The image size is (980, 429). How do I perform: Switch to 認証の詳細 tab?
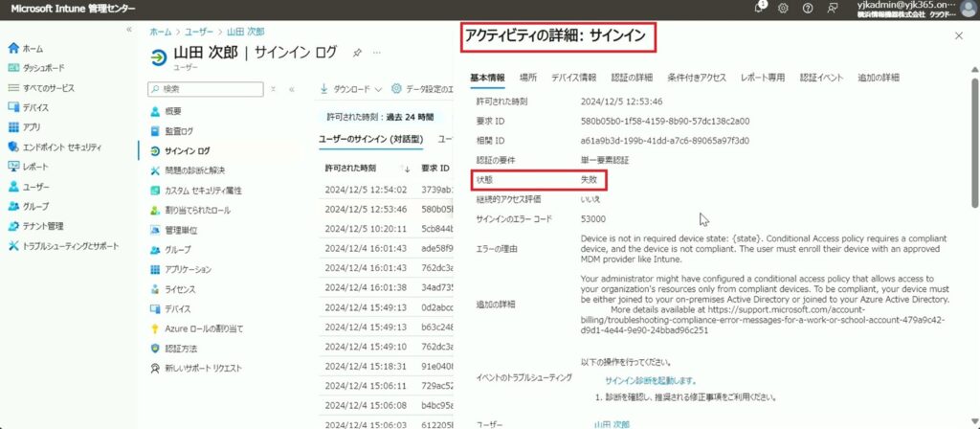pyautogui.click(x=632, y=78)
